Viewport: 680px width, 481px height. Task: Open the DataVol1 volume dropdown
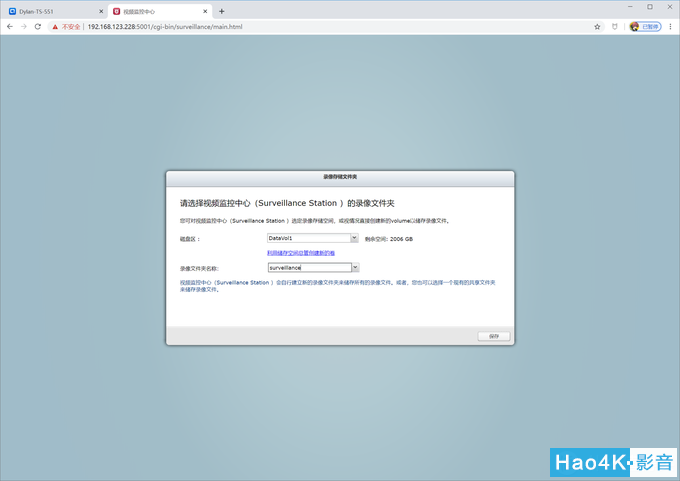pos(312,238)
